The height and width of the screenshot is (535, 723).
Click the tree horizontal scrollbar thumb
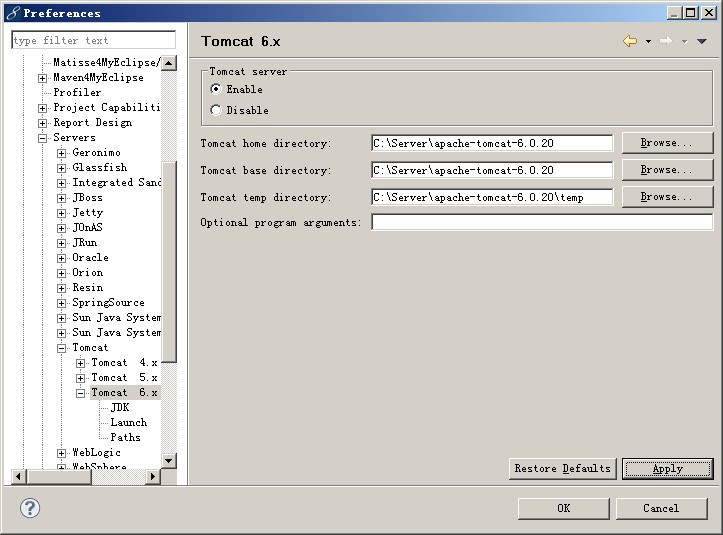pos(59,476)
